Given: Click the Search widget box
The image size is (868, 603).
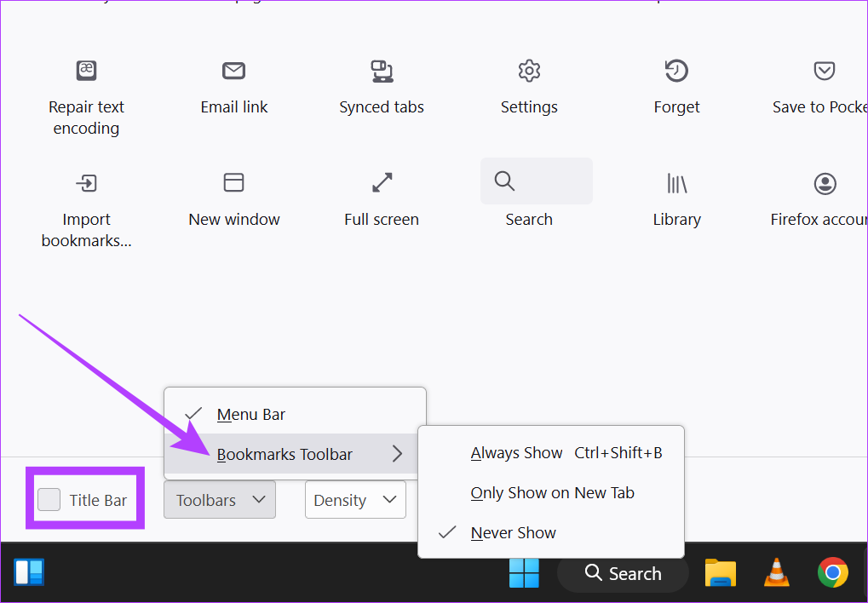Looking at the screenshot, I should click(536, 181).
